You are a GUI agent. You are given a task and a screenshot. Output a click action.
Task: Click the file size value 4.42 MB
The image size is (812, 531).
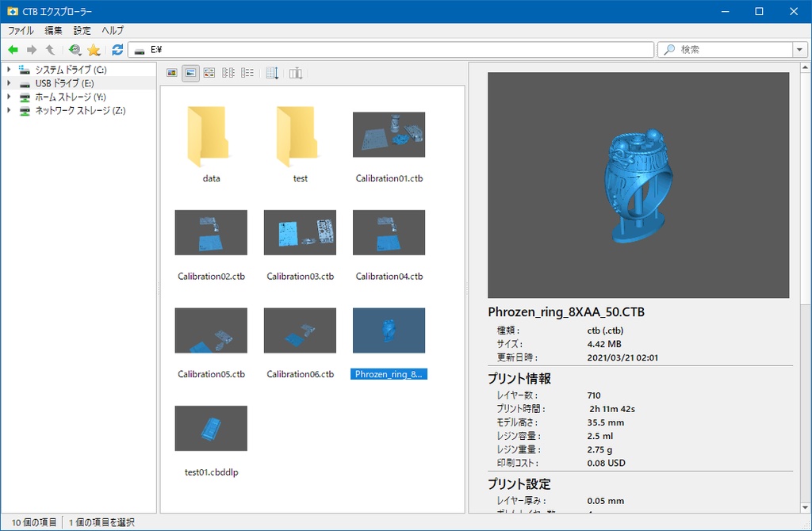coord(604,344)
